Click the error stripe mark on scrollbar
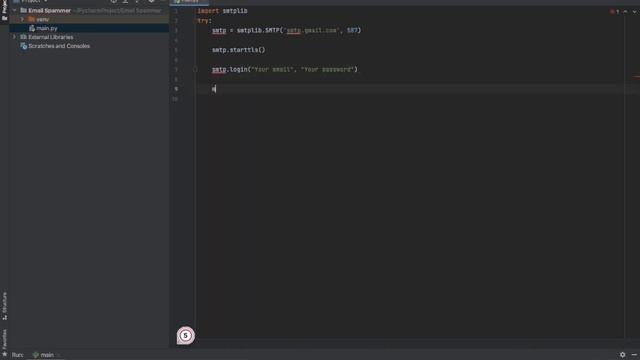 coord(636,76)
